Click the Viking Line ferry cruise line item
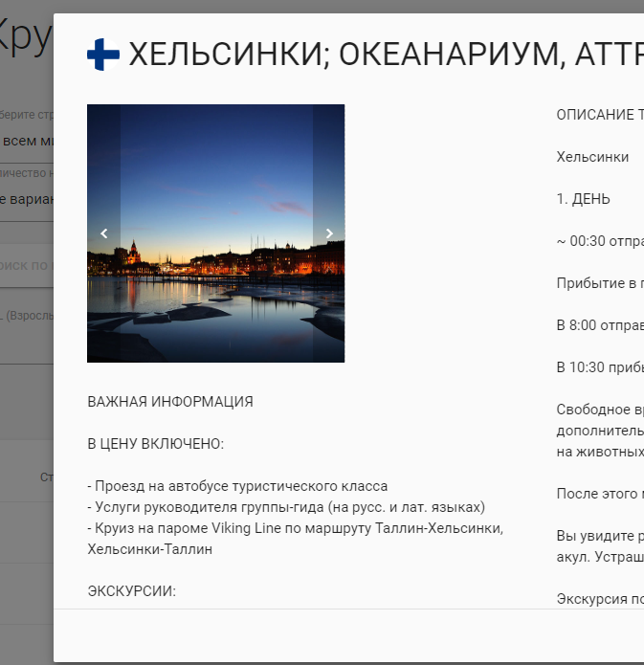Image resolution: width=644 pixels, height=665 pixels. (295, 528)
